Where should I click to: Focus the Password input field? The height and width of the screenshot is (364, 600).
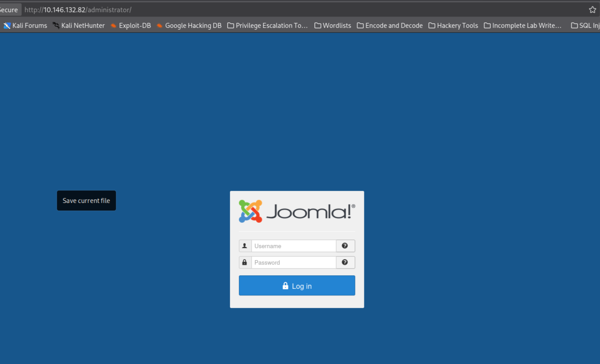294,262
